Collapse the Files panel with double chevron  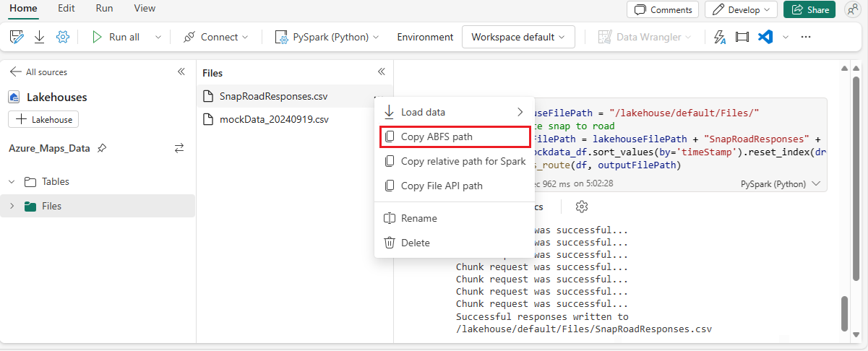point(382,72)
